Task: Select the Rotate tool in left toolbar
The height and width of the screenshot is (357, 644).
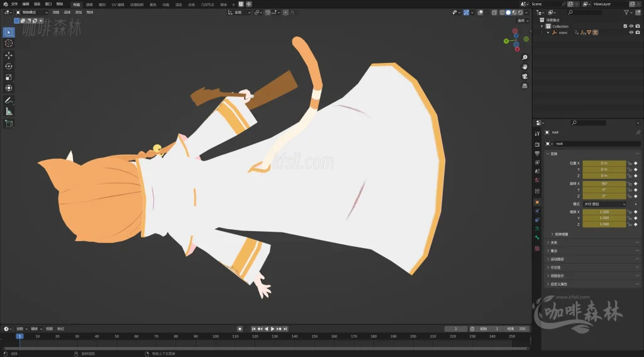Action: tap(9, 66)
